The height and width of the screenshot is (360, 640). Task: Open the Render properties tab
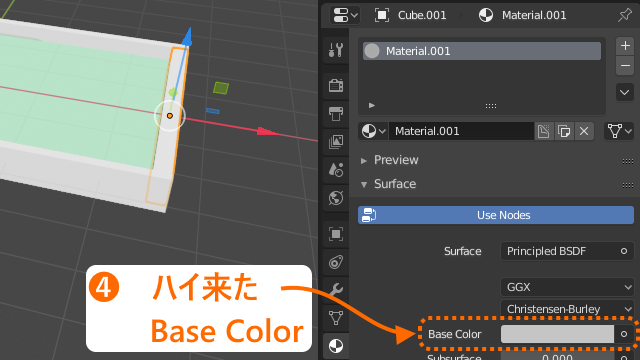pos(336,85)
